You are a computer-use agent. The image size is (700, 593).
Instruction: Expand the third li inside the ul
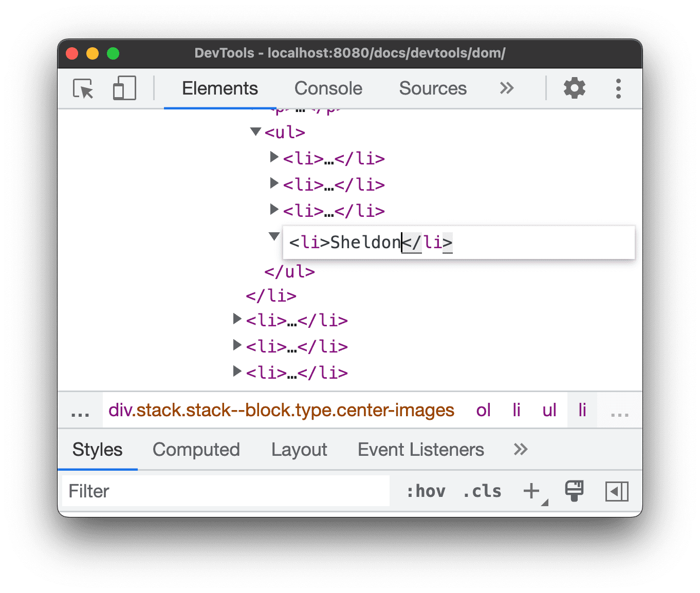click(x=274, y=209)
